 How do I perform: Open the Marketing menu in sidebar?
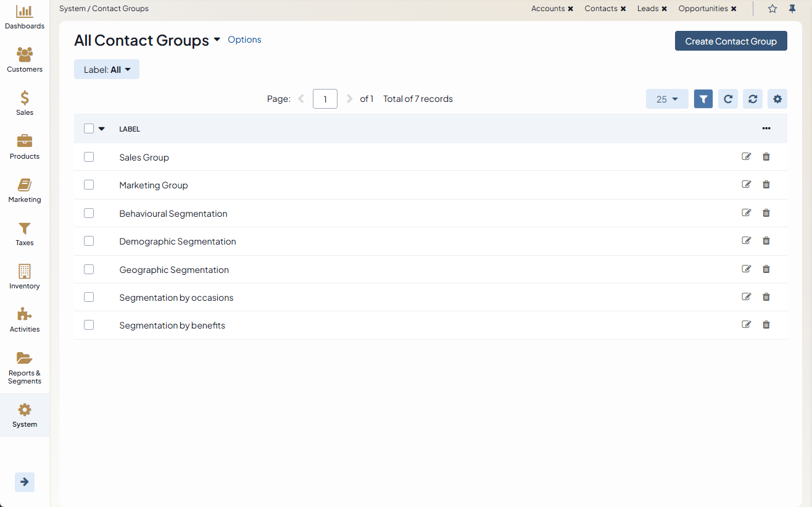[x=25, y=190]
